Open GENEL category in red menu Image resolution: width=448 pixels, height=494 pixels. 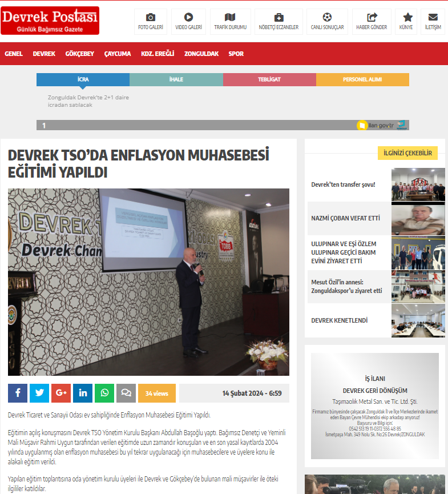[14, 54]
